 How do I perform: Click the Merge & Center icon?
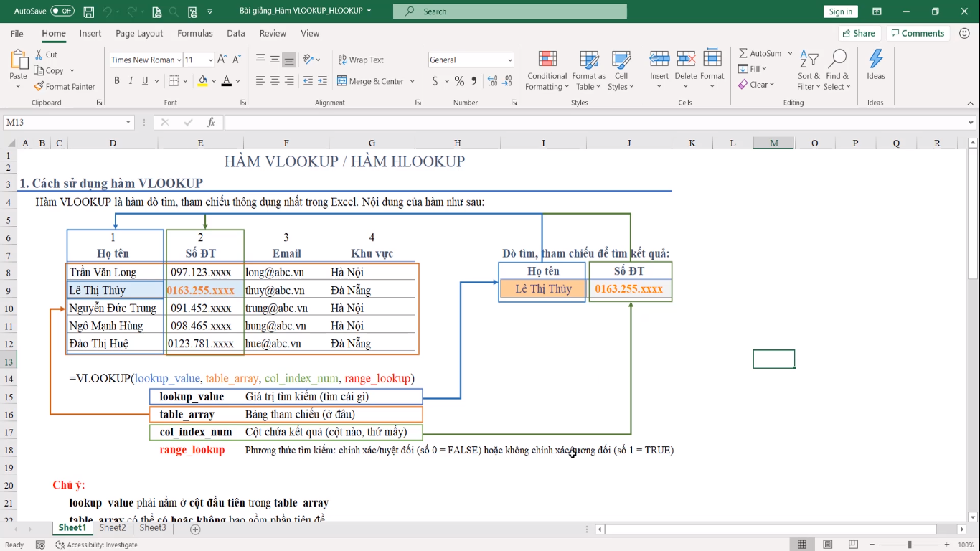coord(342,81)
